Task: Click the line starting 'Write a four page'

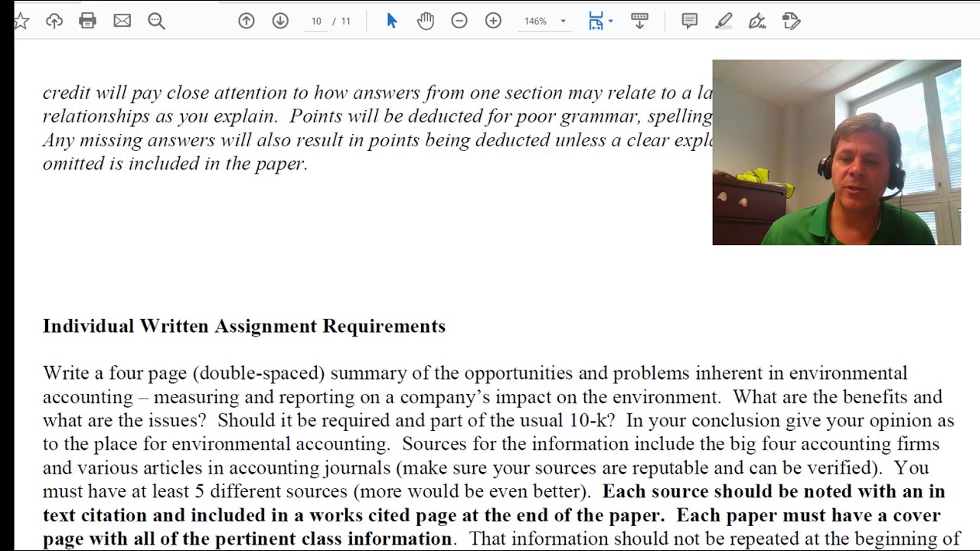Action: click(x=475, y=373)
